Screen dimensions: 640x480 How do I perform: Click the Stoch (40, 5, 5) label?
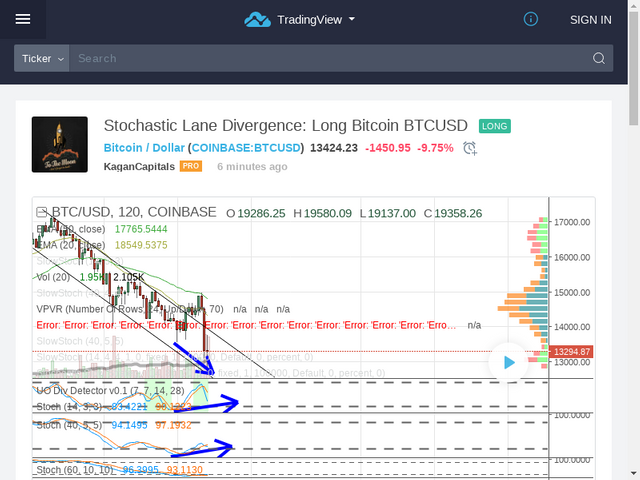[69, 425]
